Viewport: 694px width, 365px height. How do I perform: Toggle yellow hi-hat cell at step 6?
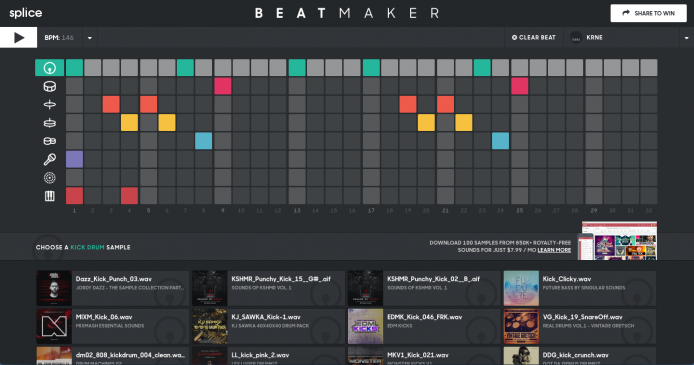pos(167,123)
